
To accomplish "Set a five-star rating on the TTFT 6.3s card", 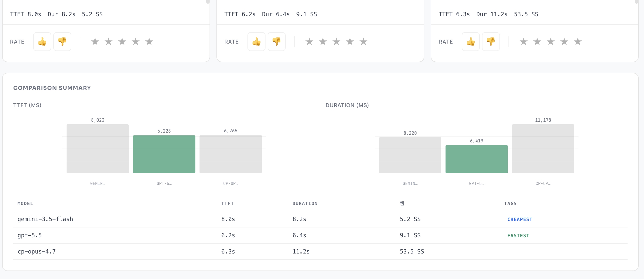I will (578, 41).
